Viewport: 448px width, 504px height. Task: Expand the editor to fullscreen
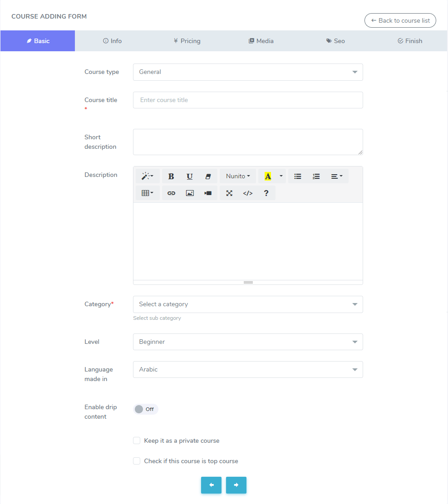(229, 193)
